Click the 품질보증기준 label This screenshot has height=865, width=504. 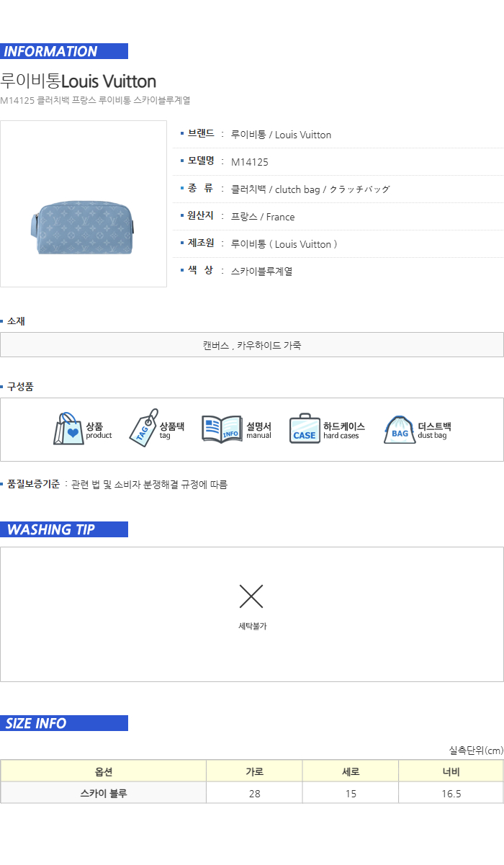[x=33, y=484]
